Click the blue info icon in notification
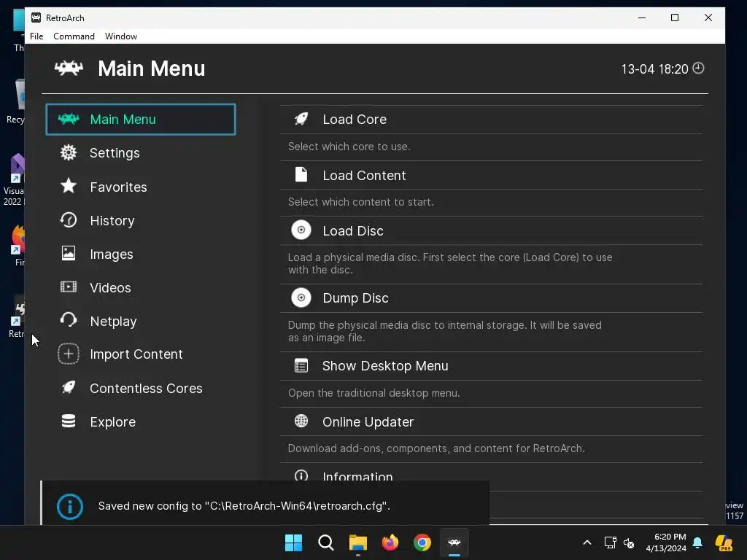Viewport: 747px width, 560px height. [70, 507]
